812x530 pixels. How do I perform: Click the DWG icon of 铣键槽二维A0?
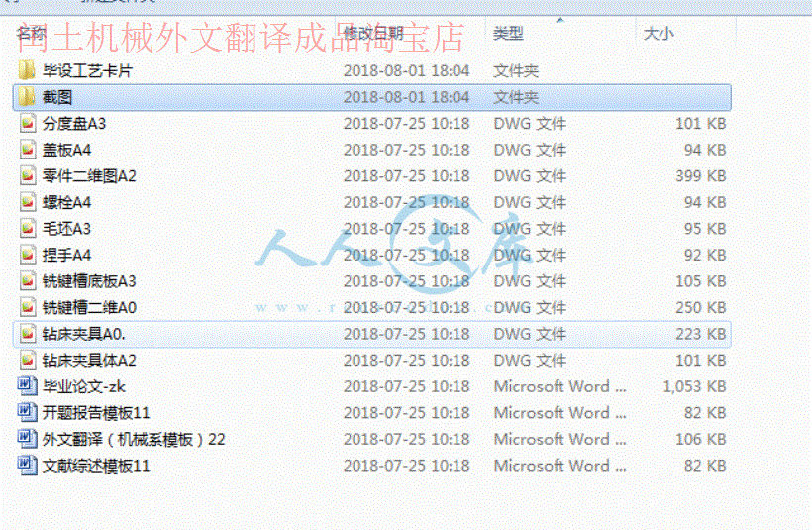(x=28, y=308)
